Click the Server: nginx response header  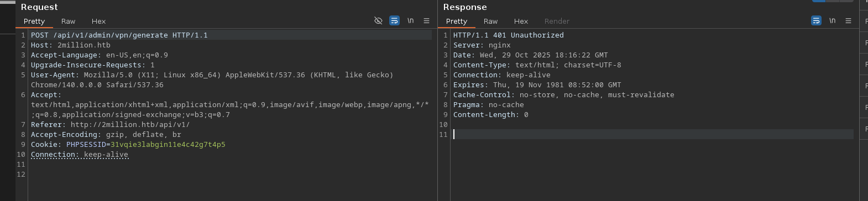[x=482, y=45]
